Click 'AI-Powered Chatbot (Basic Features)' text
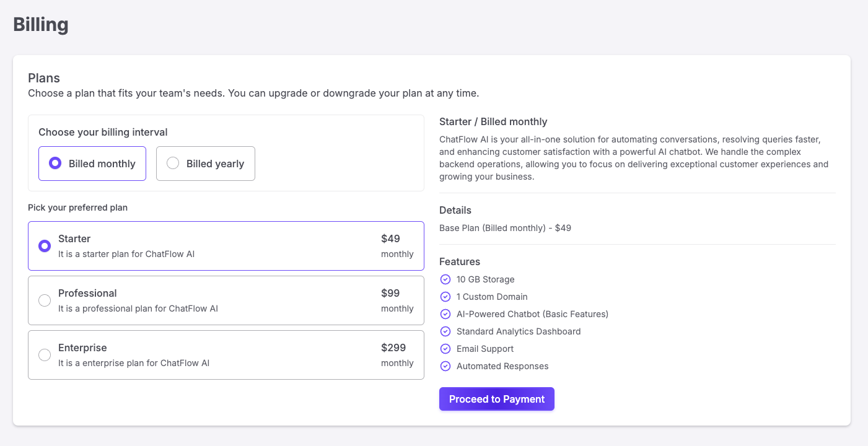Viewport: 868px width, 446px height. pyautogui.click(x=533, y=314)
